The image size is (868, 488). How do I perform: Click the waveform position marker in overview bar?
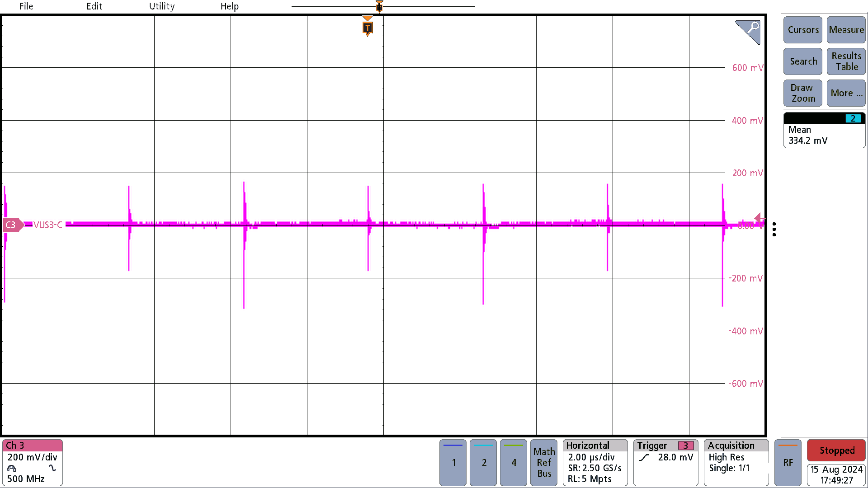379,6
